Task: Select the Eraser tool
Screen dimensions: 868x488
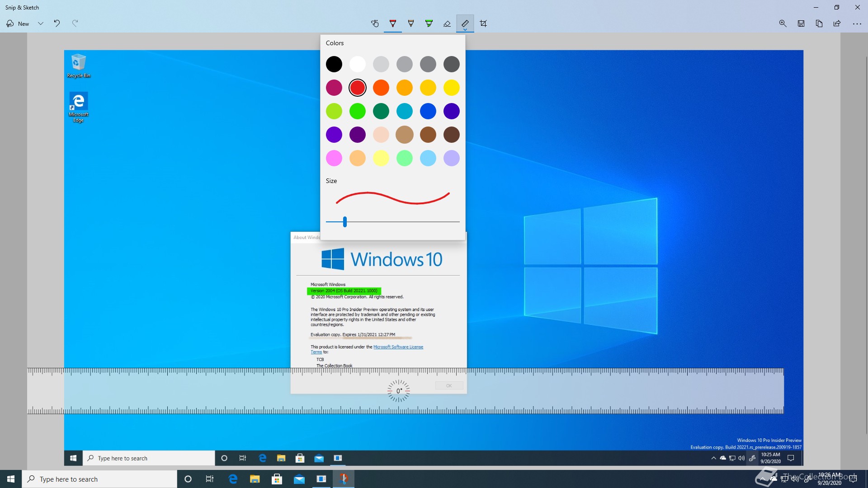Action: click(447, 23)
